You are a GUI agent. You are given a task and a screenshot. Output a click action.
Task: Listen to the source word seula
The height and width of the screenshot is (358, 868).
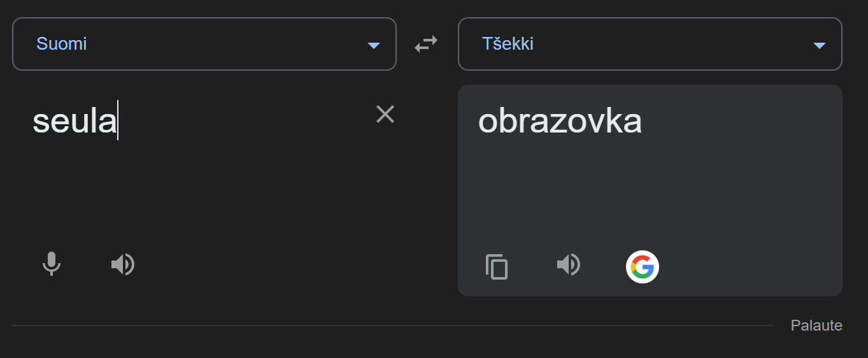click(123, 264)
